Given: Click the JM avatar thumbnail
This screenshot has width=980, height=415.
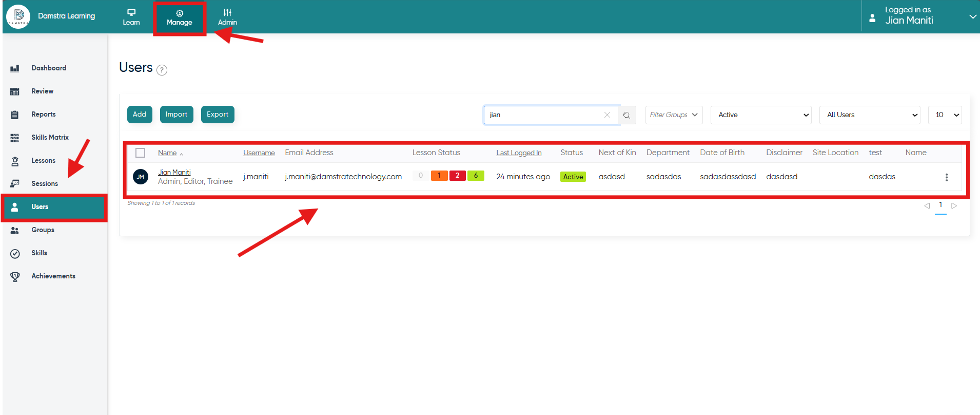Looking at the screenshot, I should tap(141, 177).
